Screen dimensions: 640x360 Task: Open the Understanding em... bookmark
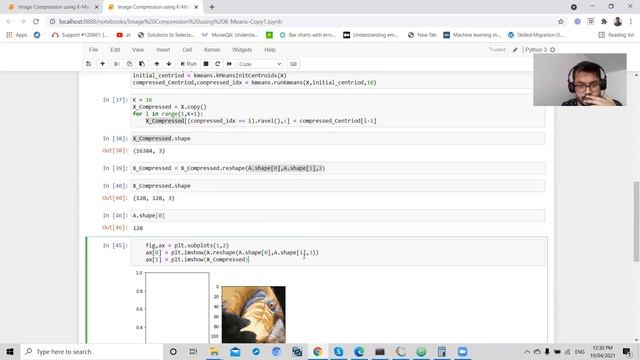tap(371, 35)
